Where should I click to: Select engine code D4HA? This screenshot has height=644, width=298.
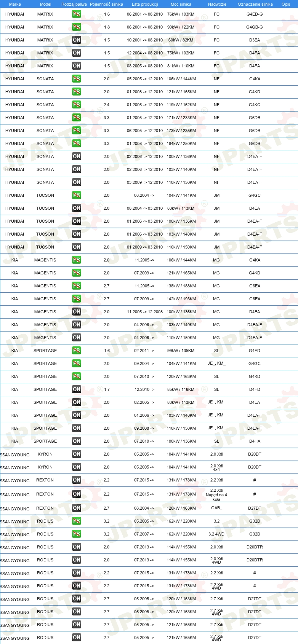[x=255, y=441]
